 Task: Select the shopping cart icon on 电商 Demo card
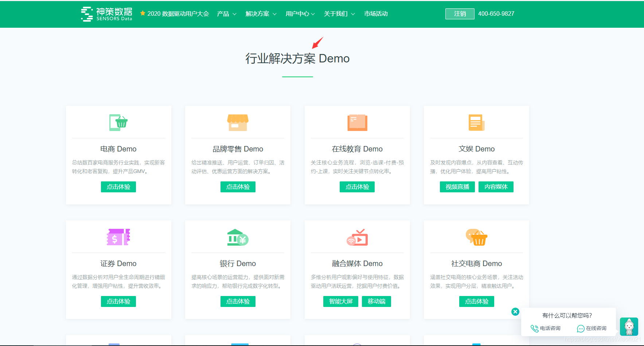point(118,123)
